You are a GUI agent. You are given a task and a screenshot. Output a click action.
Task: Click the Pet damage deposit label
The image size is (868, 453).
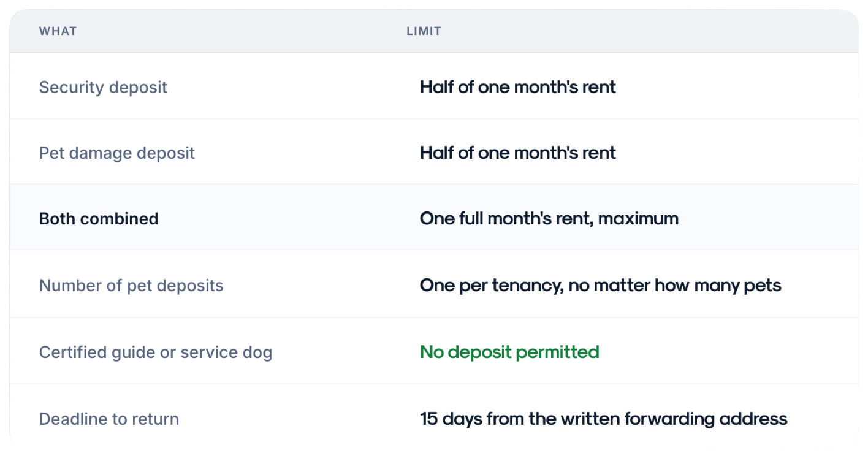(117, 153)
